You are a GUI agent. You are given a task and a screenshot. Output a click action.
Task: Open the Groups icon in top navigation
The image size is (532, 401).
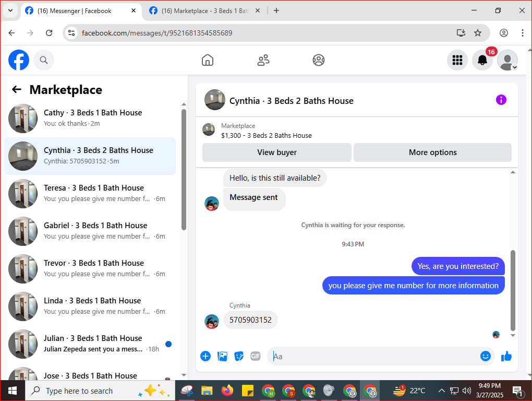318,60
